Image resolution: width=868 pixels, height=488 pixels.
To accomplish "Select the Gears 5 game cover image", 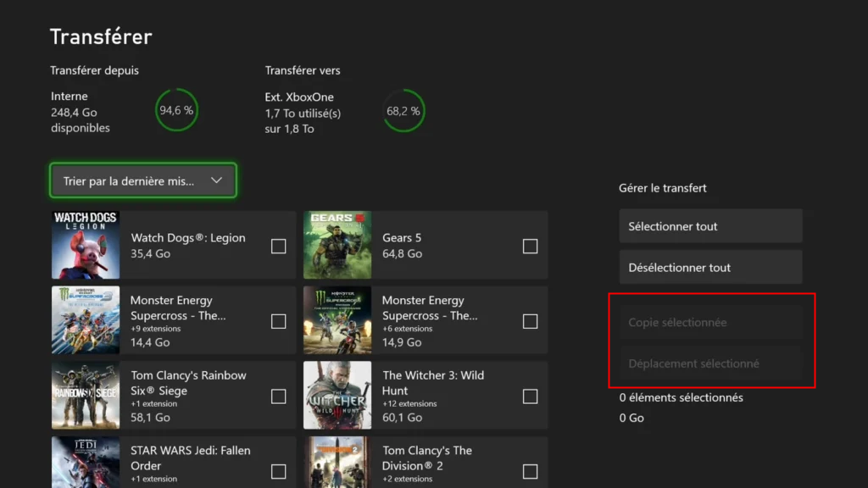I will click(337, 246).
